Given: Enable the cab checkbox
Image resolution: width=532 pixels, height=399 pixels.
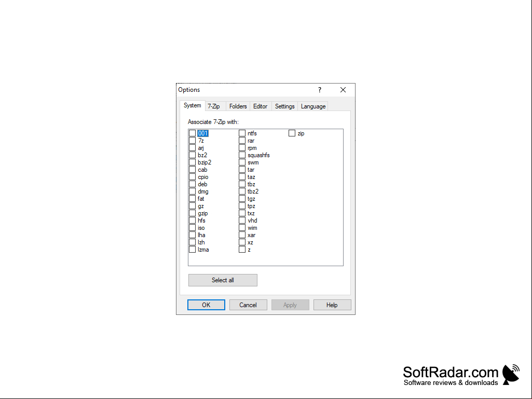Looking at the screenshot, I should click(193, 170).
